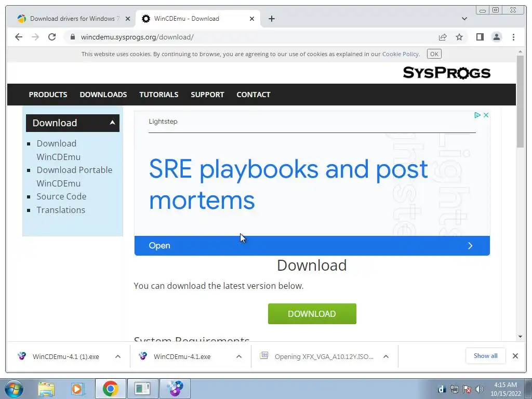The image size is (532, 399).
Task: Close the Download drivers for Windows tab
Action: 128,19
